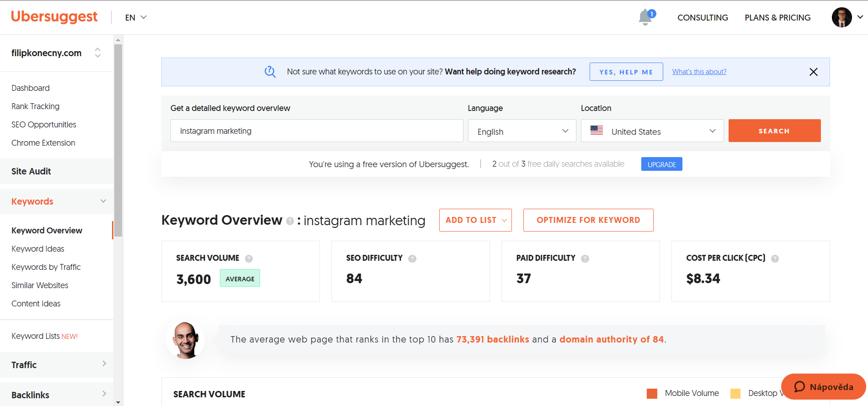
Task: Select Keyword Overview in the sidebar
Action: (47, 231)
